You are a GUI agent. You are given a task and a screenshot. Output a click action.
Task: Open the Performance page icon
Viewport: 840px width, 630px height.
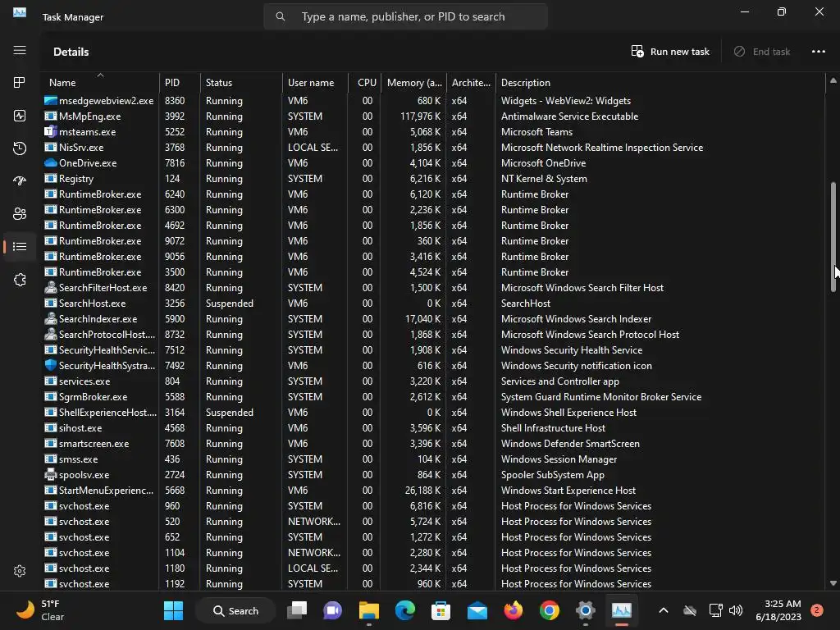click(x=20, y=116)
